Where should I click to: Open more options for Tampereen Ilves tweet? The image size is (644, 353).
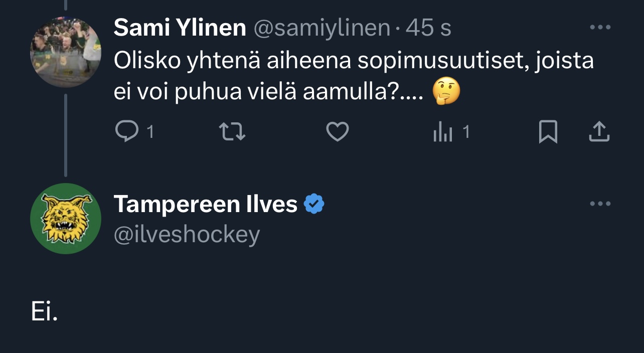600,204
